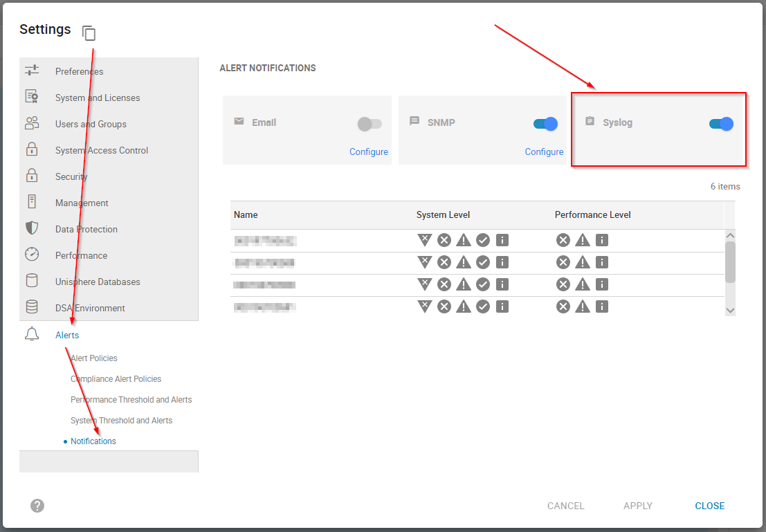This screenshot has height=532, width=766.
Task: Select the Notifications sub-item
Action: click(x=93, y=441)
